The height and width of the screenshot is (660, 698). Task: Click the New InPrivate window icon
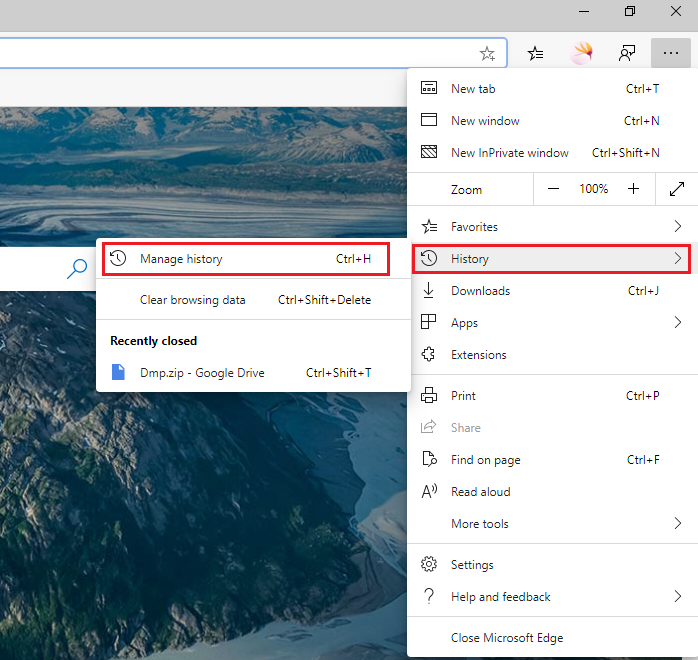429,152
